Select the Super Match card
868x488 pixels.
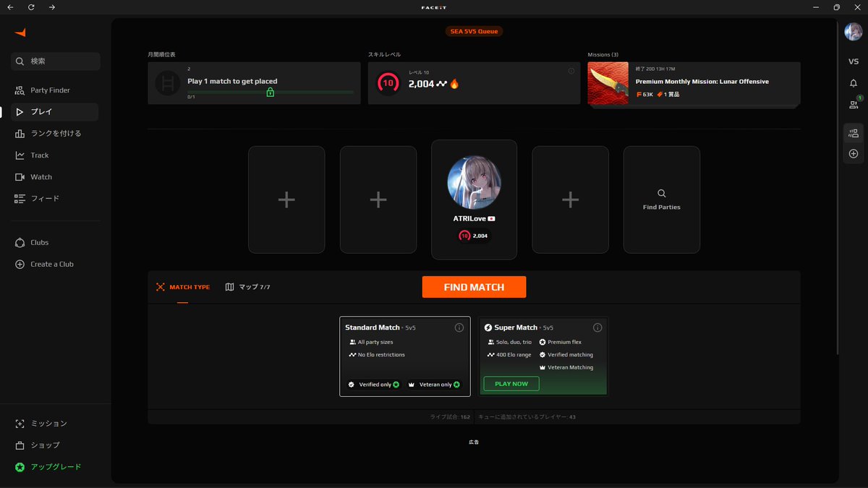[x=543, y=356]
